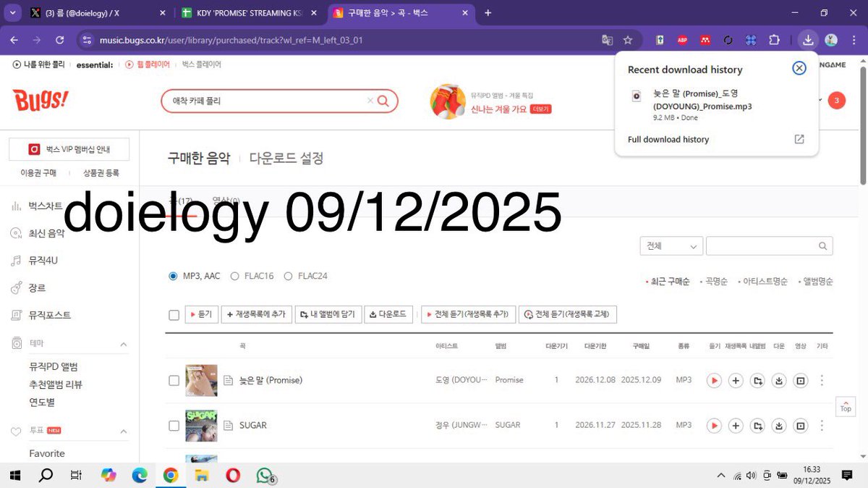The width and height of the screenshot is (868, 488).
Task: Show hidden system tray icons chevron
Action: (x=720, y=475)
